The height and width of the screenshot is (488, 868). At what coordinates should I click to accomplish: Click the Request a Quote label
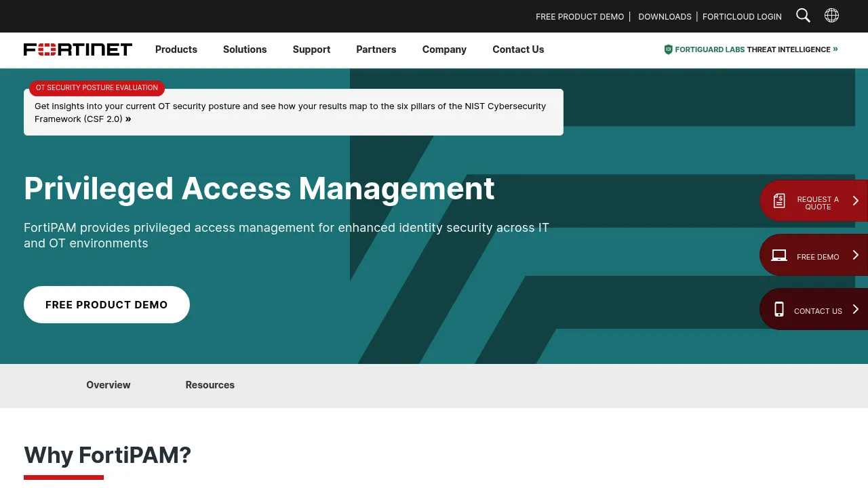pos(818,203)
